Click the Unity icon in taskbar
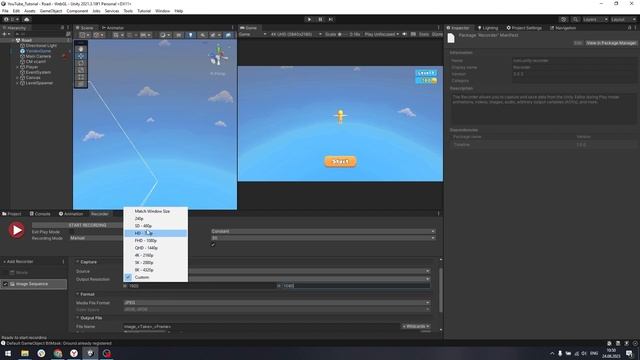This screenshot has height=360, width=640. coord(90,353)
